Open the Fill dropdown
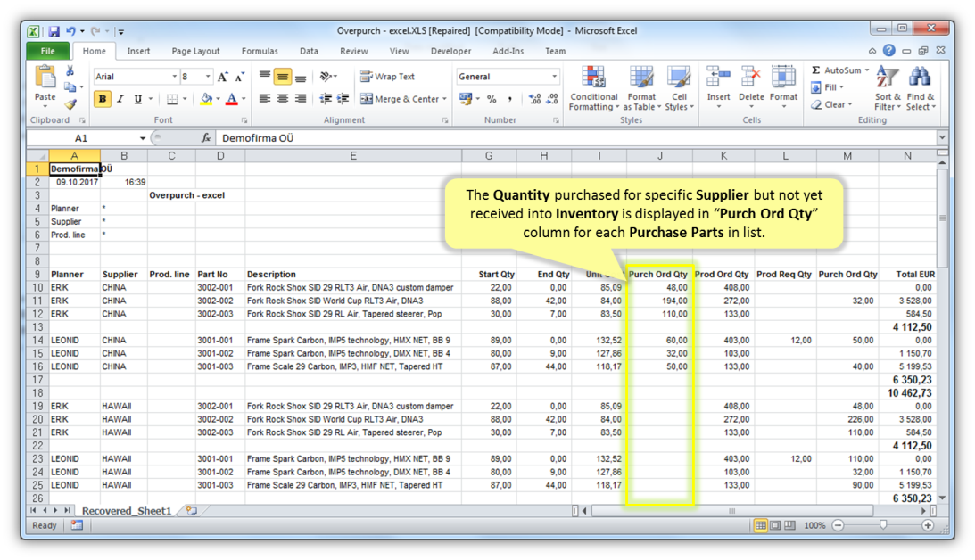 tap(828, 87)
